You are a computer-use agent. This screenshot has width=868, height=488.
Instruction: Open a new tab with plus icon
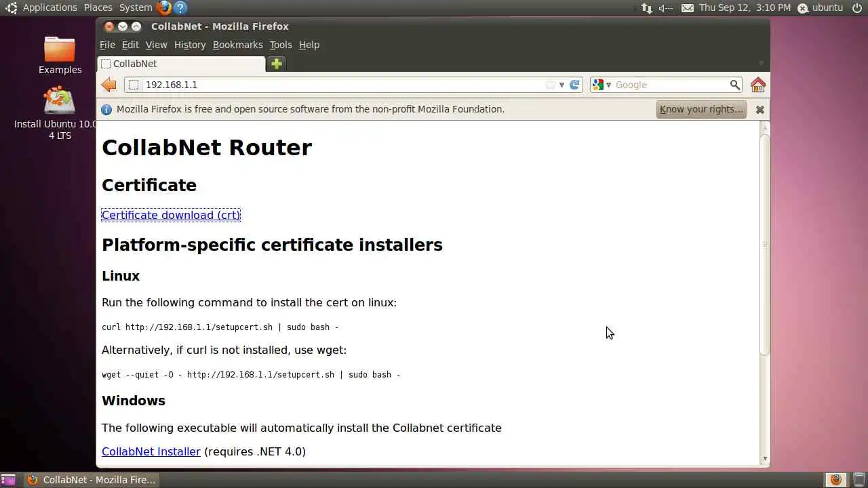276,64
